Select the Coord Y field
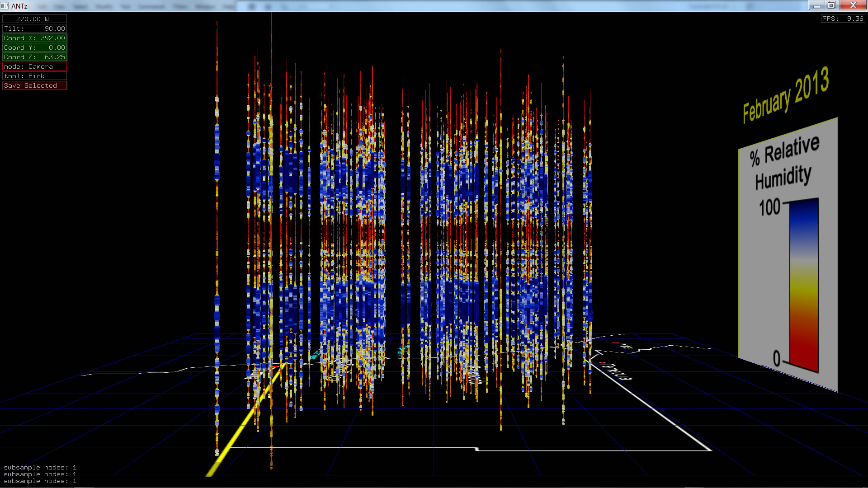 pos(34,47)
